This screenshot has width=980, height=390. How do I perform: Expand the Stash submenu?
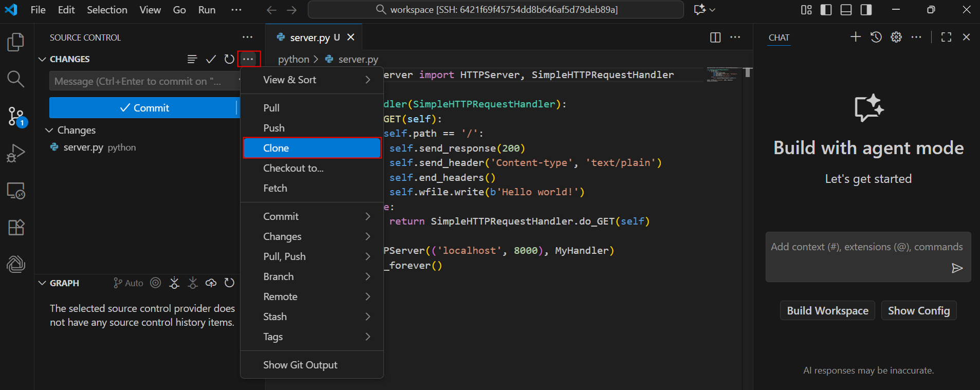(312, 317)
